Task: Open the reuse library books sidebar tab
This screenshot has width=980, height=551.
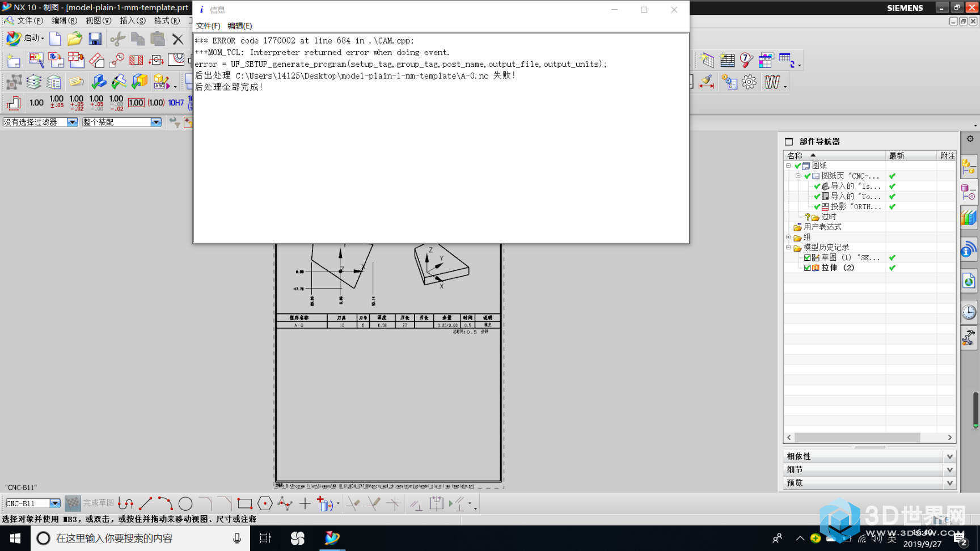Action: point(969,218)
